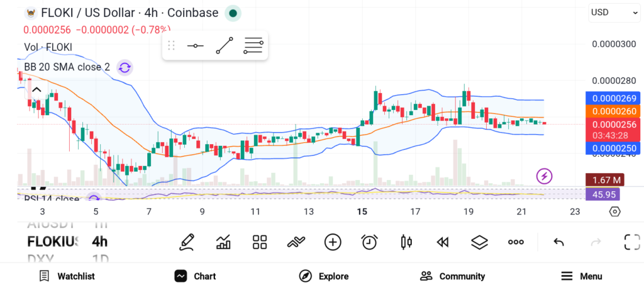Select the BB 20 SMA close 2 indicator label

point(67,67)
